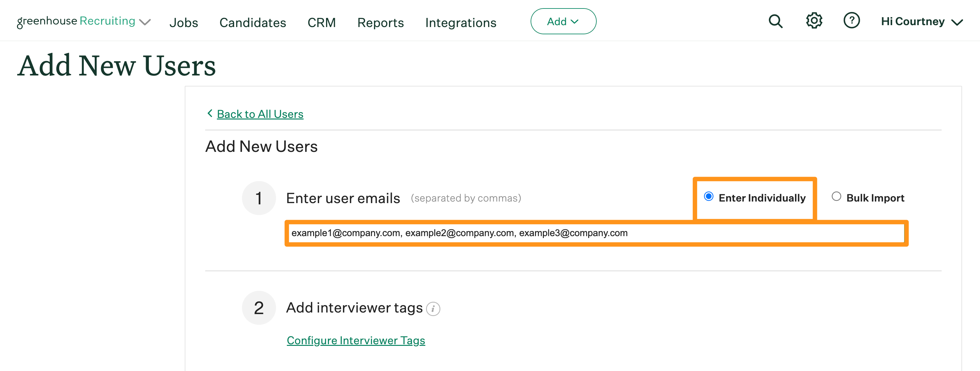Open the settings gear icon
The height and width of the screenshot is (371, 980).
(814, 21)
